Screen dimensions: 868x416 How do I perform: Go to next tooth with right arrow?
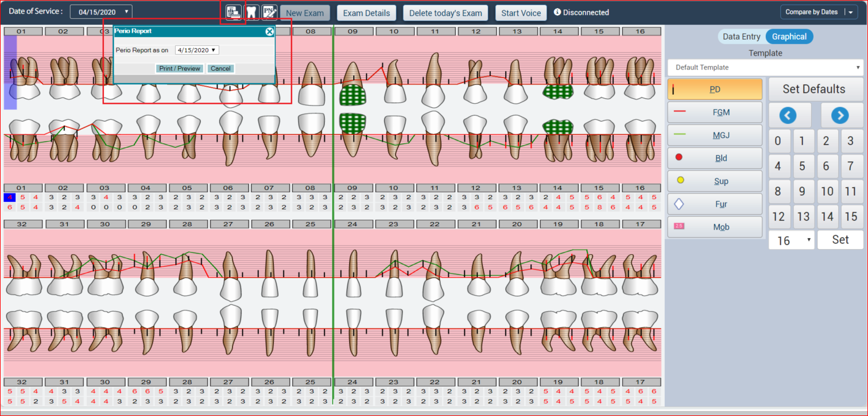840,116
